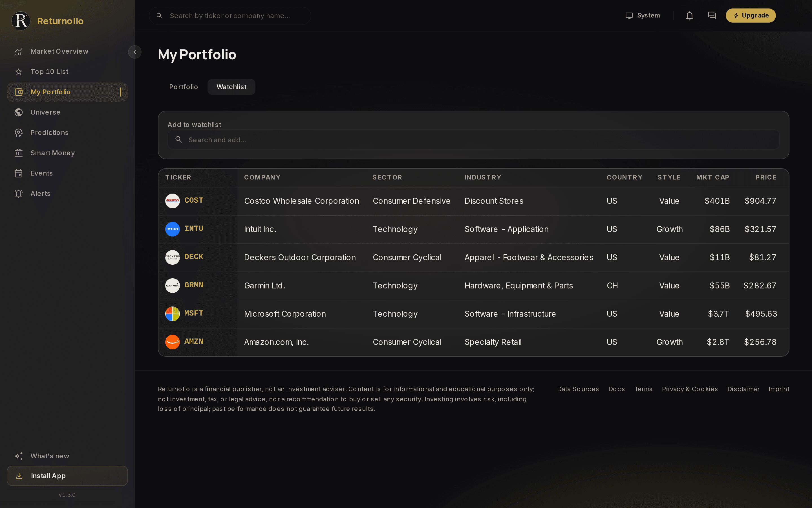The image size is (812, 508).
Task: Click the Microsoft logo in MSFT row
Action: 173,314
